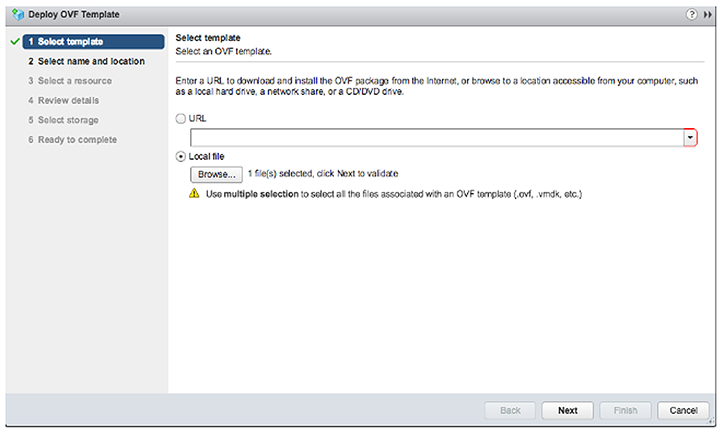Go to step 1 Select template
Image resolution: width=720 pixels, height=432 pixels.
point(93,42)
